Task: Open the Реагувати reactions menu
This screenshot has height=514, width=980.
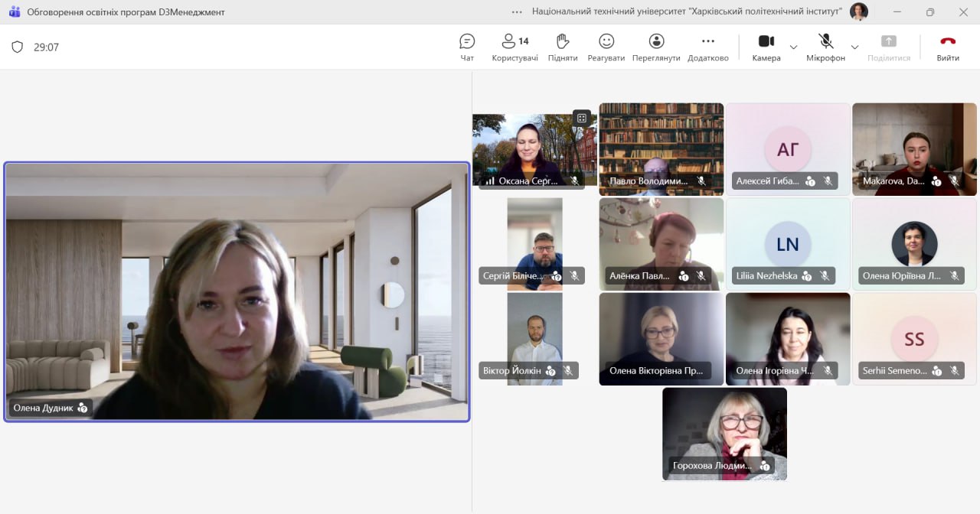Action: [606, 47]
